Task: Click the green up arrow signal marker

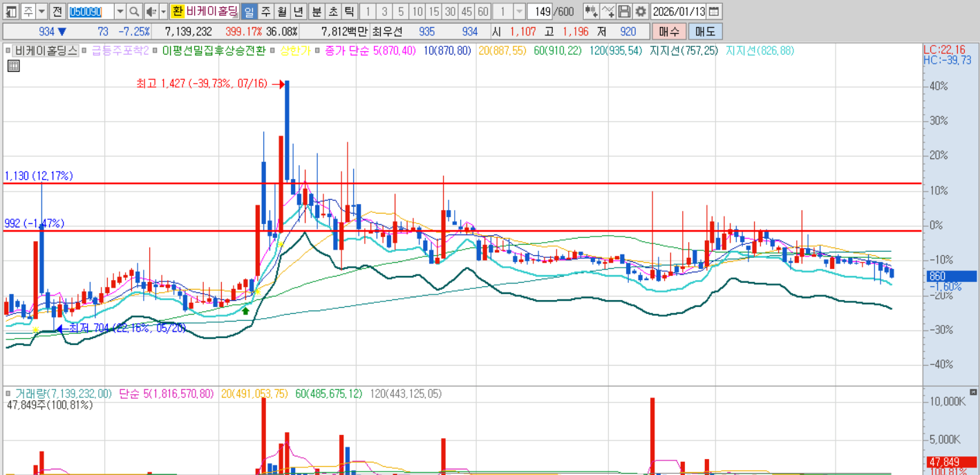Action: coord(245,310)
